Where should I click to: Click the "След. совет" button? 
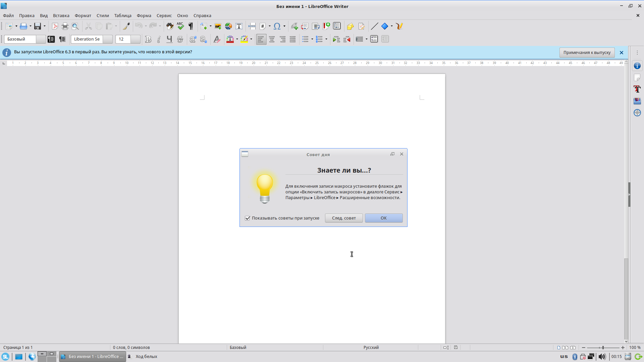tap(343, 218)
